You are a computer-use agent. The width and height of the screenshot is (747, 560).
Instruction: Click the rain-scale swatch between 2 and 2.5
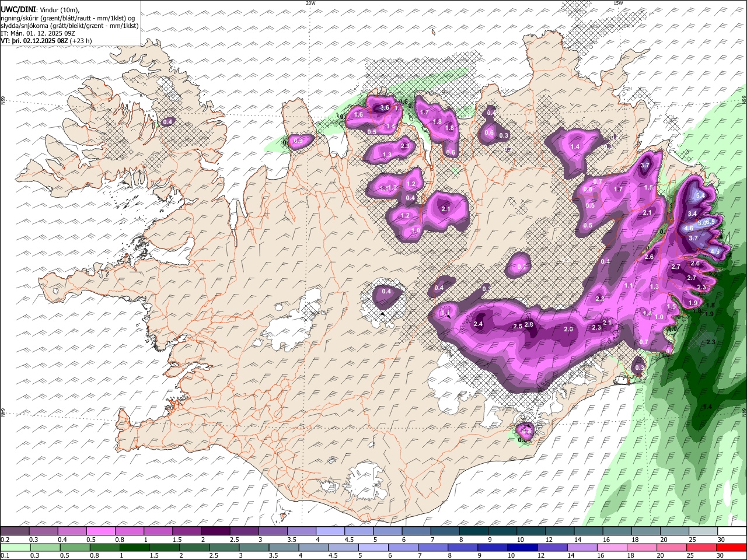click(x=194, y=548)
